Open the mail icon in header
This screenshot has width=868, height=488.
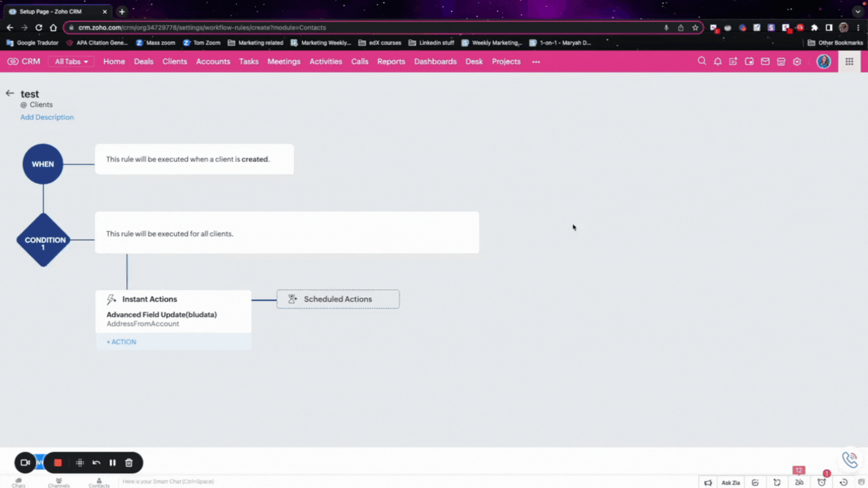coord(765,61)
